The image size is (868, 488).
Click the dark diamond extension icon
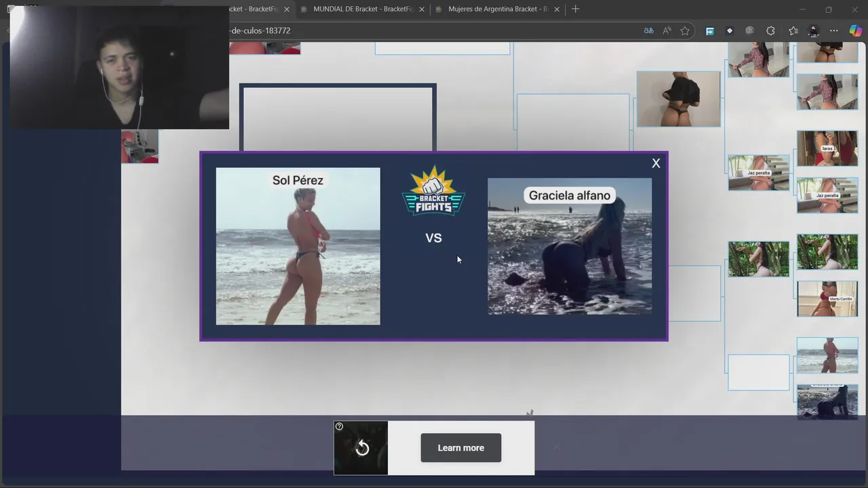730,30
